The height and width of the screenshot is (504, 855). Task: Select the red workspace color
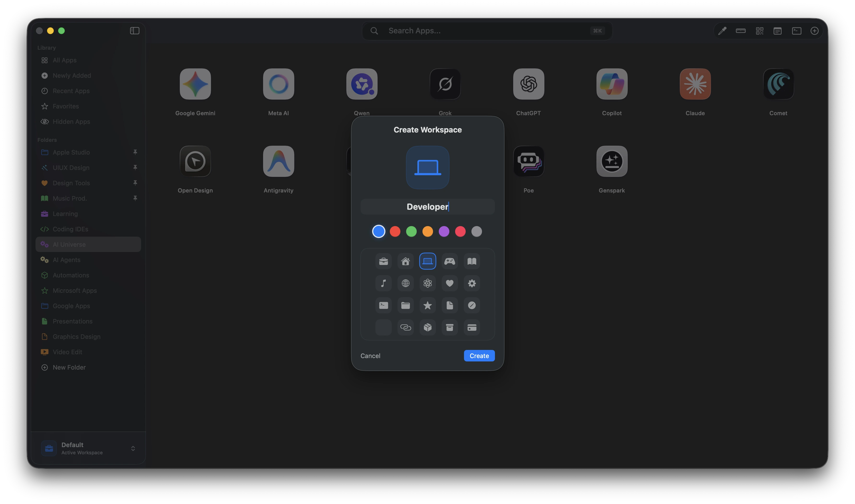point(395,231)
